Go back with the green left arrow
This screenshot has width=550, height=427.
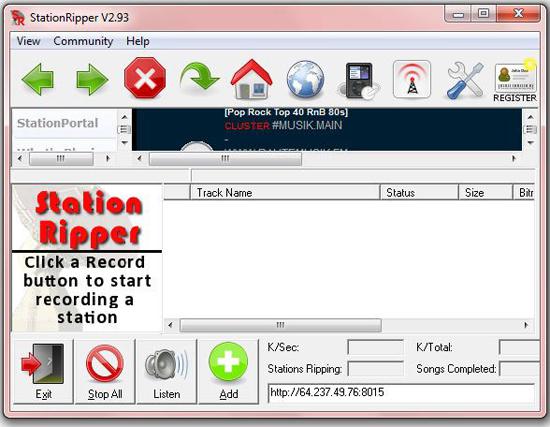[38, 79]
